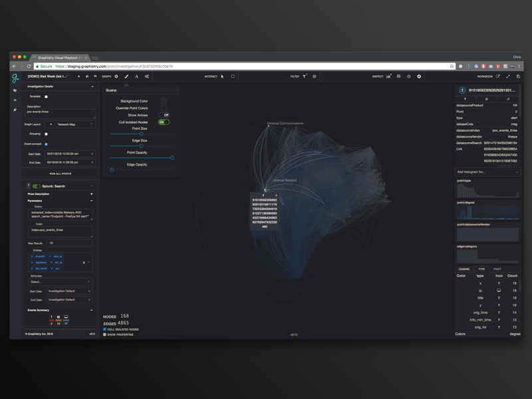This screenshot has width=532, height=399.
Task: Switch to the PIVOT tab in the legend panel
Action: click(x=497, y=269)
